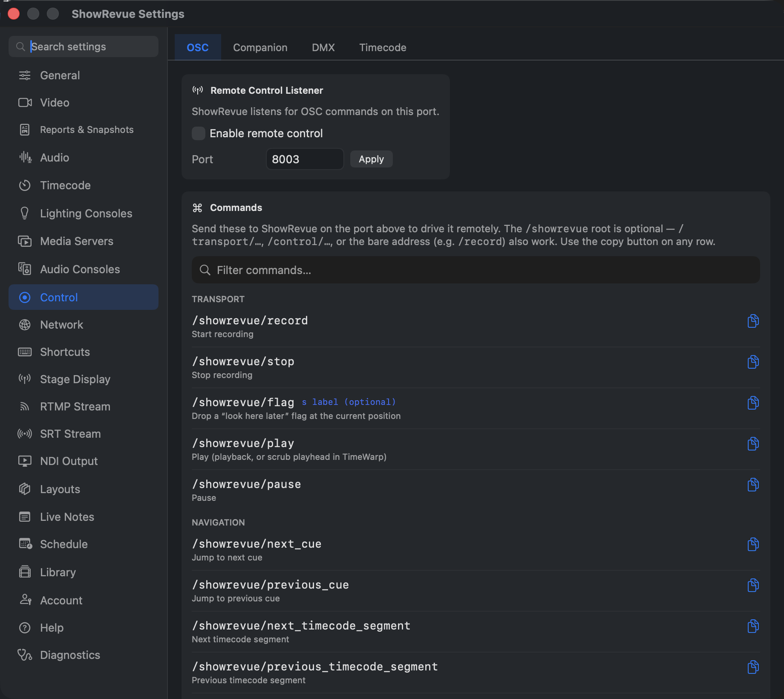
Task: Click the 's label (optional)' argument hint
Action: pos(348,402)
